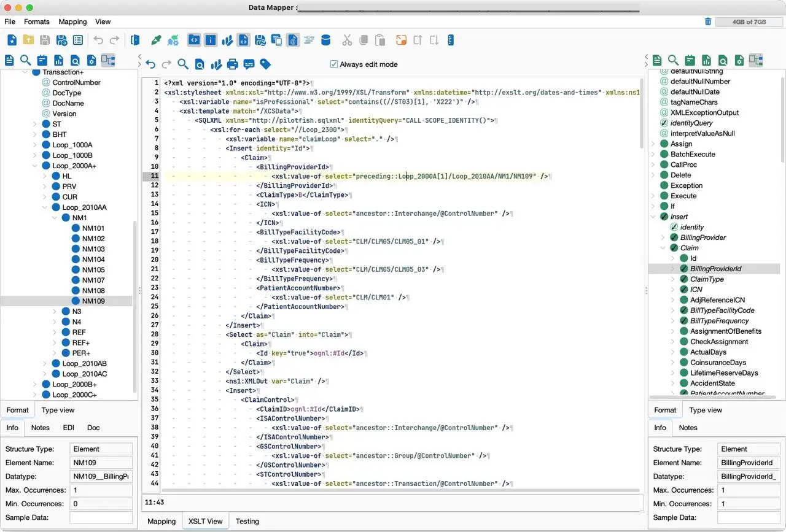The width and height of the screenshot is (786, 532).
Task: Select ClaimType in the target tree
Action: 707,279
